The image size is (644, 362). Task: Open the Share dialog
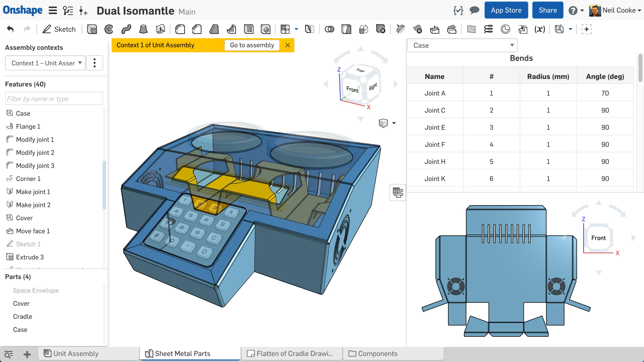(547, 10)
